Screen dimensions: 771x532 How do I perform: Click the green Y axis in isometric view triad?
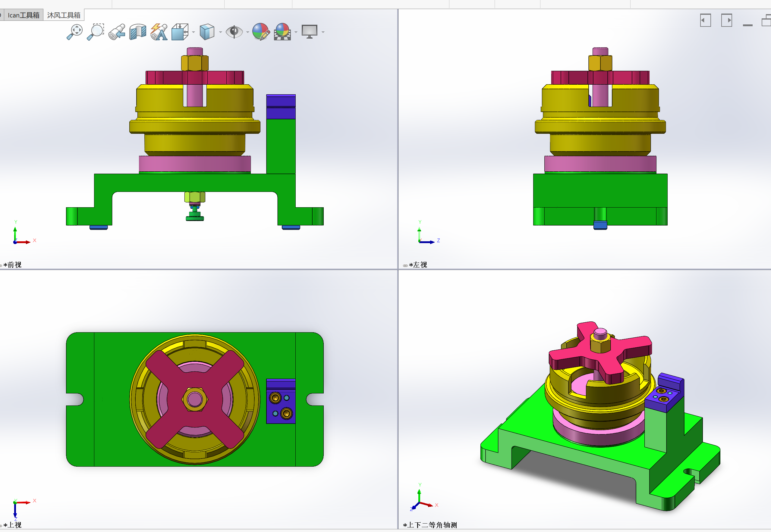click(419, 496)
